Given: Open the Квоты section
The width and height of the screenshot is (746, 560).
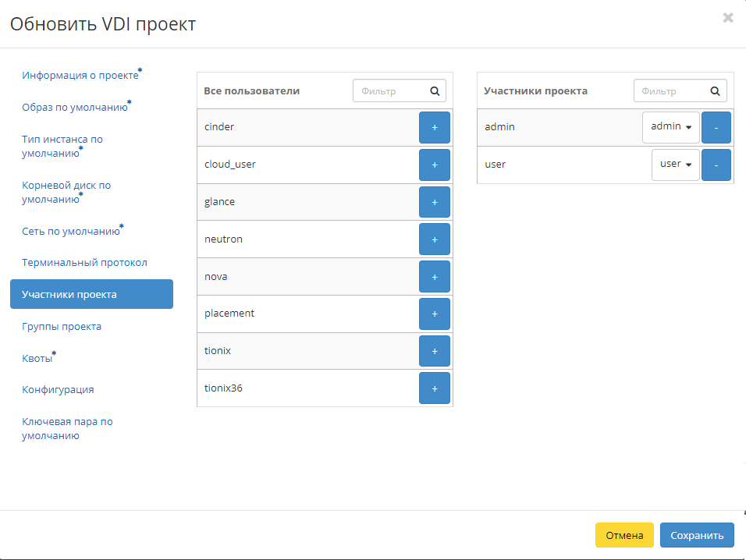Looking at the screenshot, I should (37, 357).
